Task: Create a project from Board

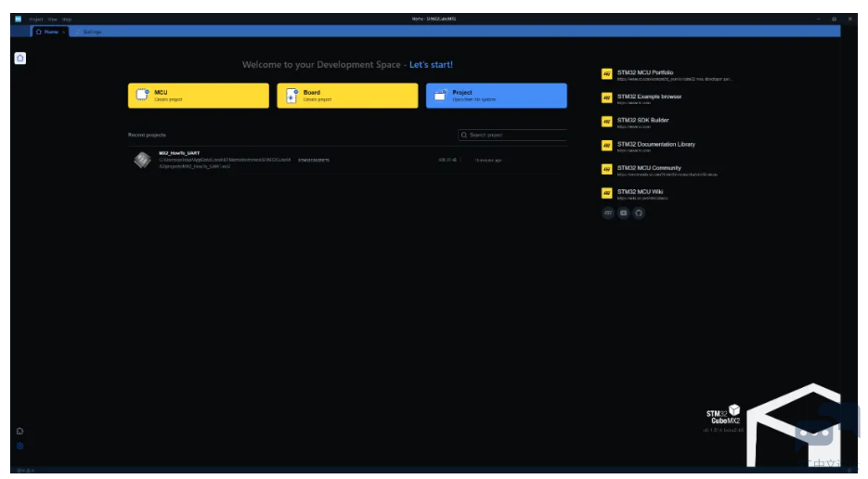Action: (x=347, y=96)
